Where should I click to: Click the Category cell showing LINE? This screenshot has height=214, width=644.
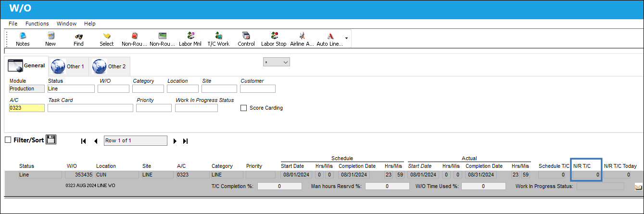pos(227,175)
